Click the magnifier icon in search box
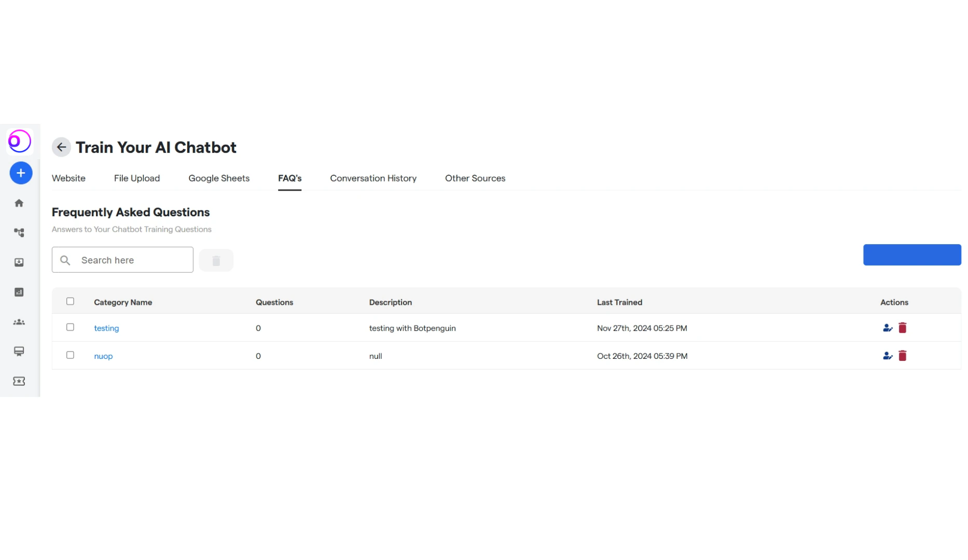Screen dimensions: 968x560 click(65, 260)
